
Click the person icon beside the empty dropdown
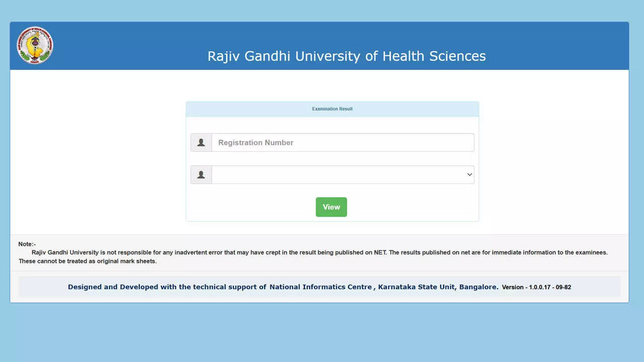[201, 175]
